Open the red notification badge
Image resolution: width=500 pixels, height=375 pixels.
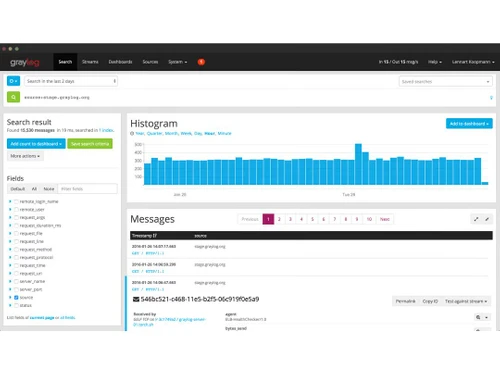point(201,62)
